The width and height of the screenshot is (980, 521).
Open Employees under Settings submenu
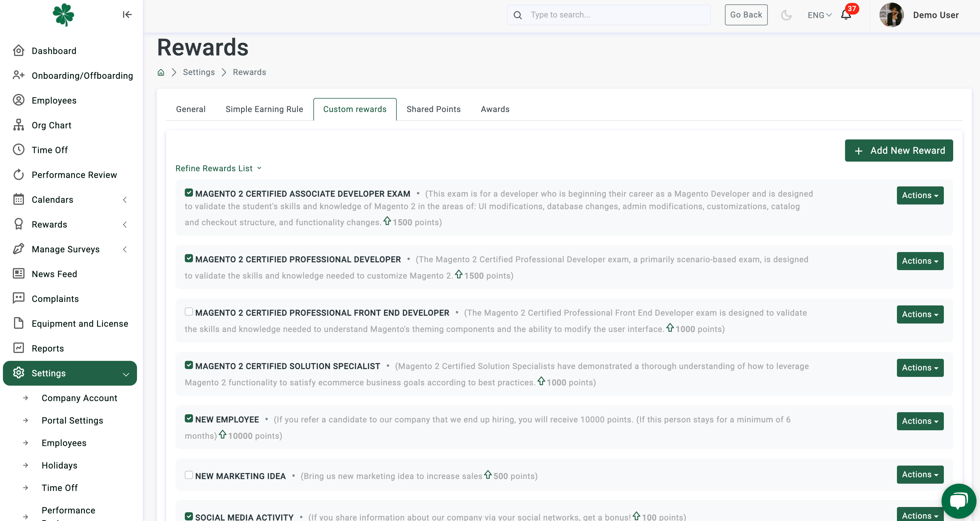coord(64,443)
